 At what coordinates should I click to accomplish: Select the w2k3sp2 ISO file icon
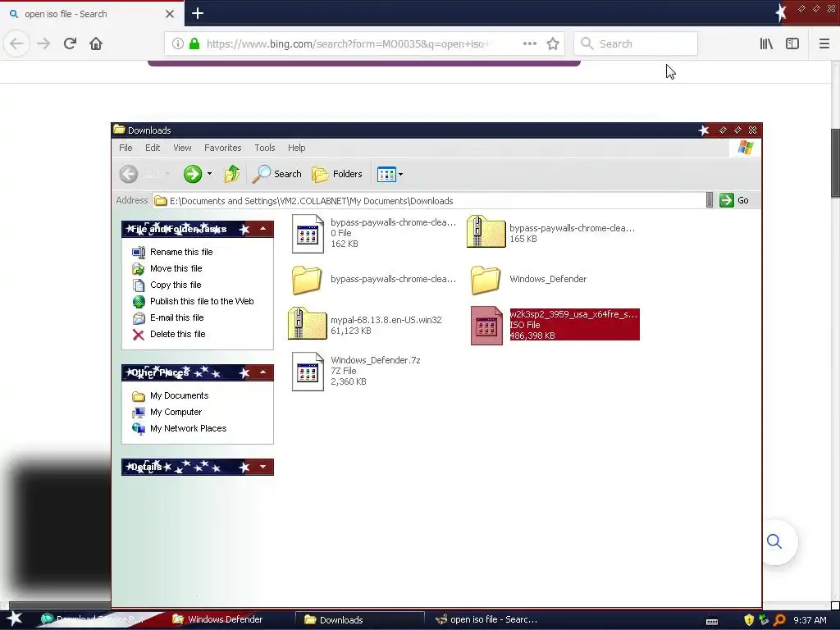point(486,325)
